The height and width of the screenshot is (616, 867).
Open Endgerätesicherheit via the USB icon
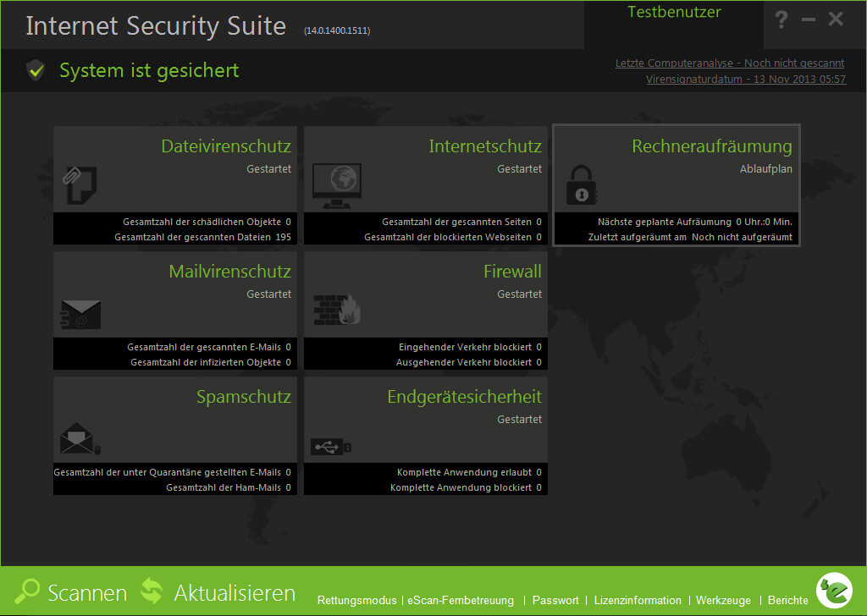point(330,446)
